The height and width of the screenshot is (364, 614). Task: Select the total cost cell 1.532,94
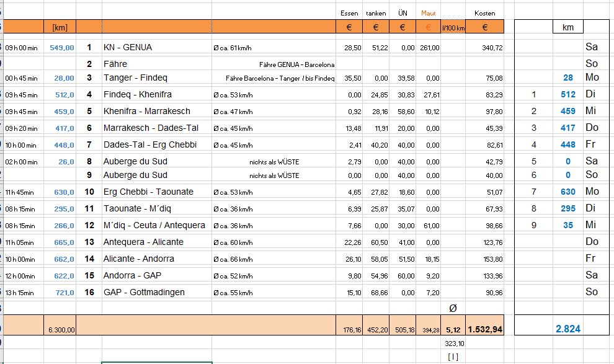coord(485,329)
